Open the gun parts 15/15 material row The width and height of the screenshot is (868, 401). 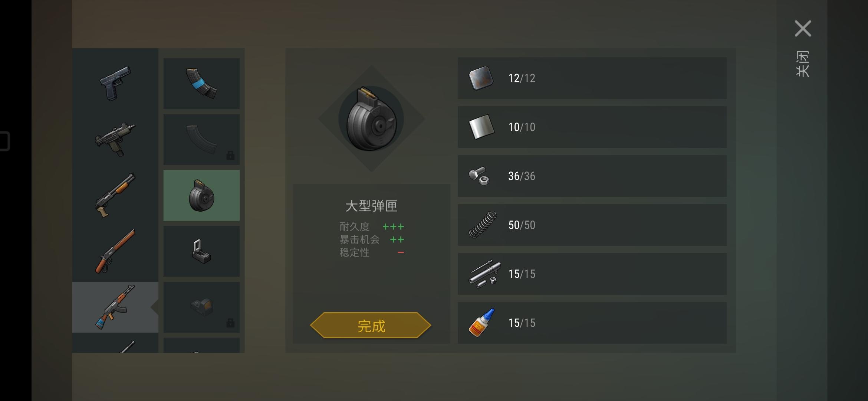(x=592, y=274)
